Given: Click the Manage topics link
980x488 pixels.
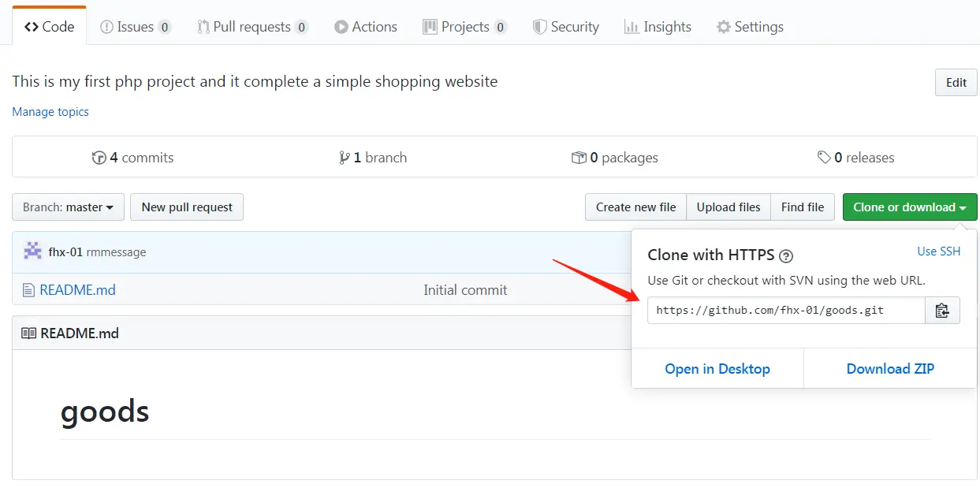Looking at the screenshot, I should point(50,112).
